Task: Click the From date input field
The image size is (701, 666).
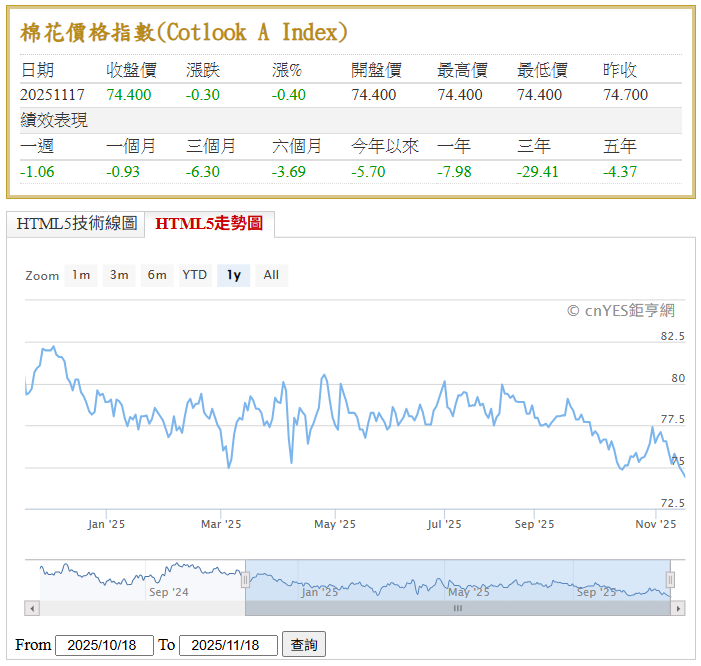Action: pyautogui.click(x=104, y=645)
